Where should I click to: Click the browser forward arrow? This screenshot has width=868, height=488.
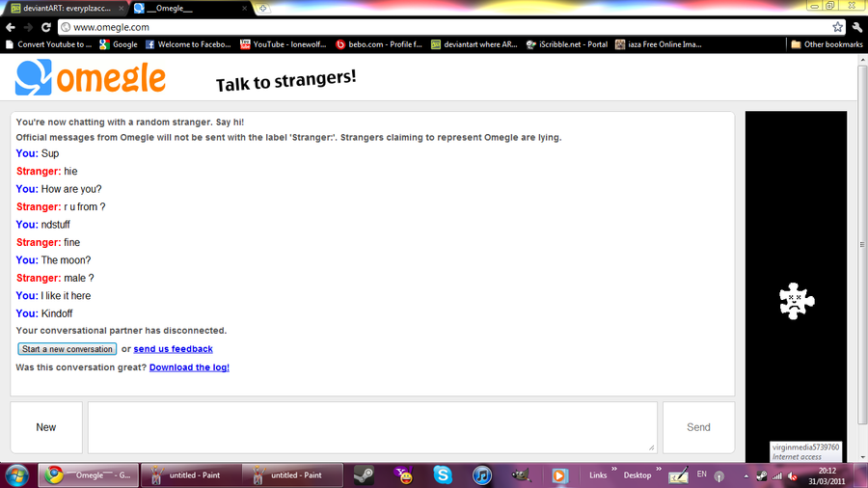click(28, 27)
